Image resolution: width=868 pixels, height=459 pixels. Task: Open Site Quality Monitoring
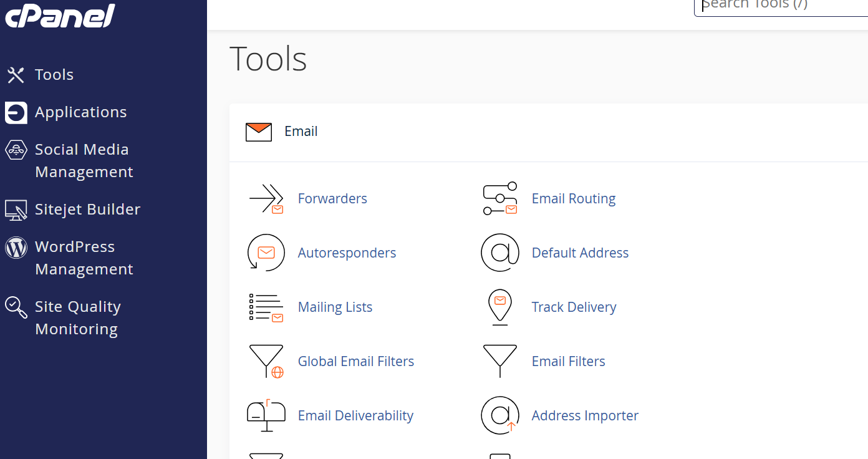tap(78, 318)
